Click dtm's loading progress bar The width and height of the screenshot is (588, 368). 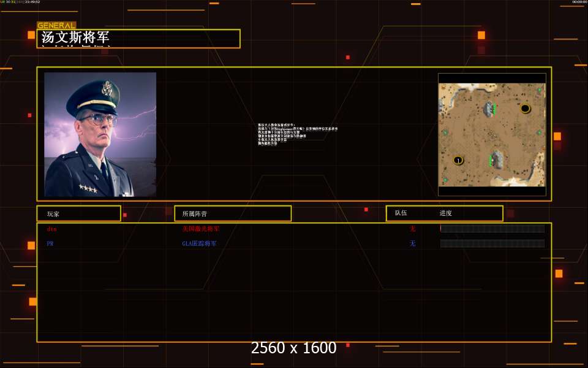[492, 228]
